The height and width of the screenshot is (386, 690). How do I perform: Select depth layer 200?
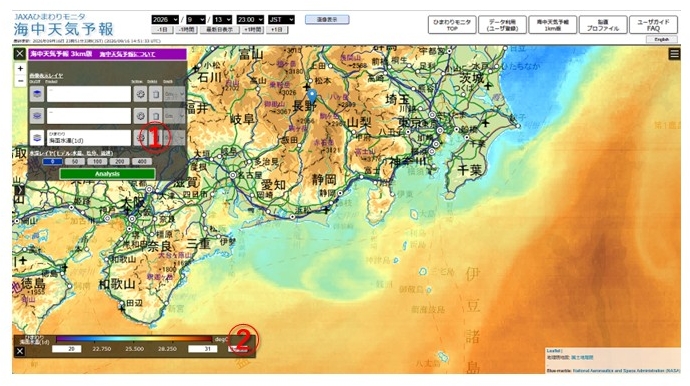120,162
